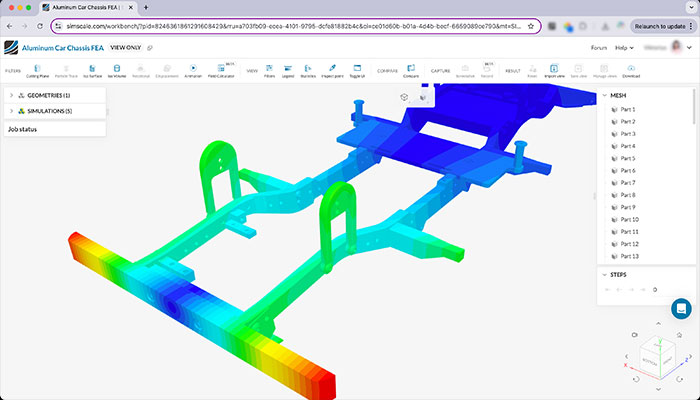This screenshot has width=700, height=400.
Task: Open the Help dropdown menu
Action: [624, 48]
